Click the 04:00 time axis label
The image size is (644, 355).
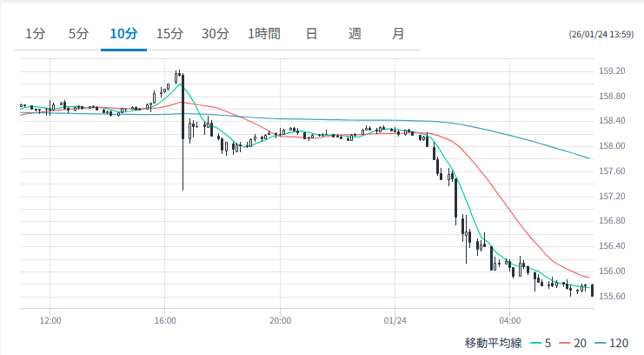(x=510, y=321)
